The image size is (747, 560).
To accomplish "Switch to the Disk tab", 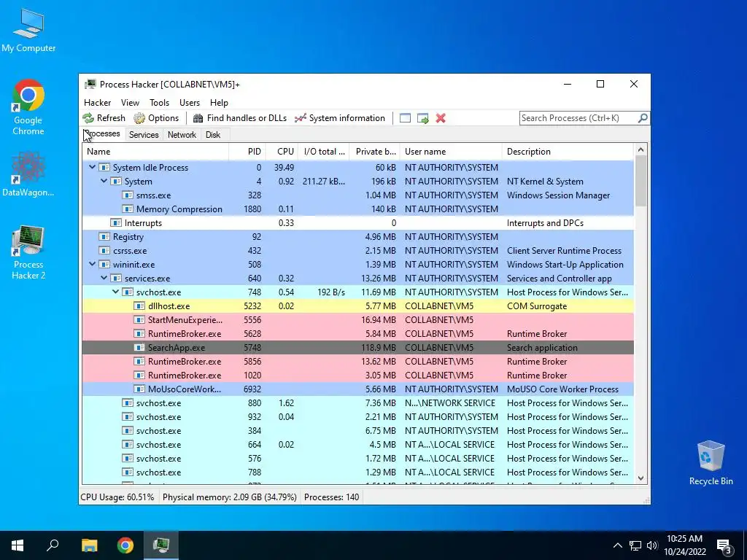I will 213,135.
